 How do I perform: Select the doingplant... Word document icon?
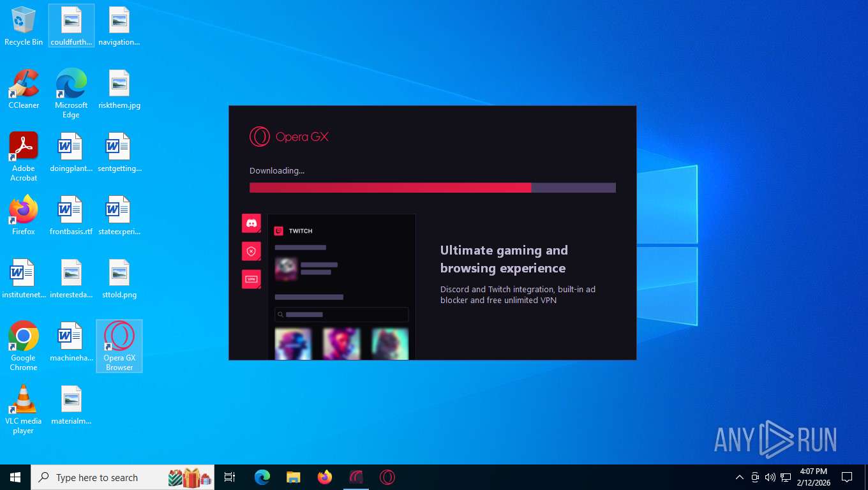point(71,152)
